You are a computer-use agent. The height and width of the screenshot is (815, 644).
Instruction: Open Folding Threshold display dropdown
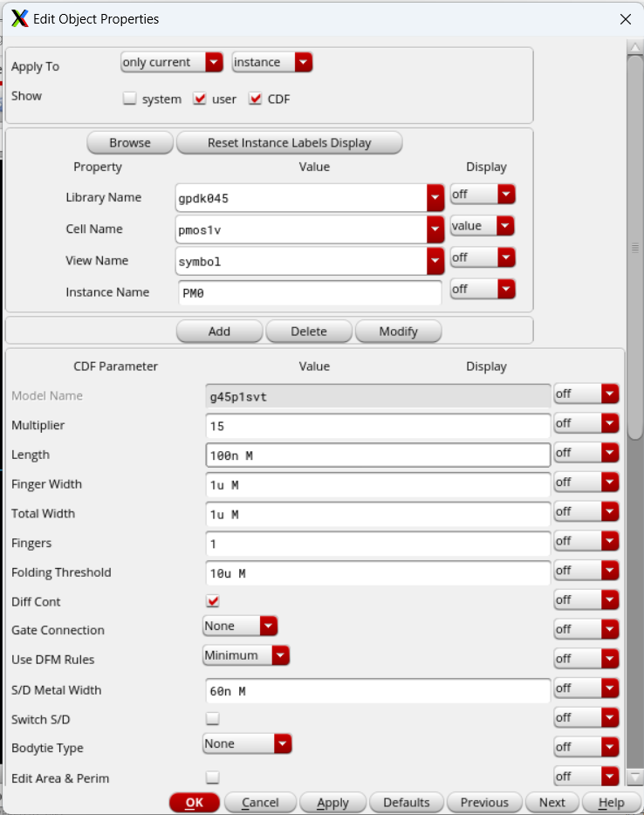(x=586, y=571)
